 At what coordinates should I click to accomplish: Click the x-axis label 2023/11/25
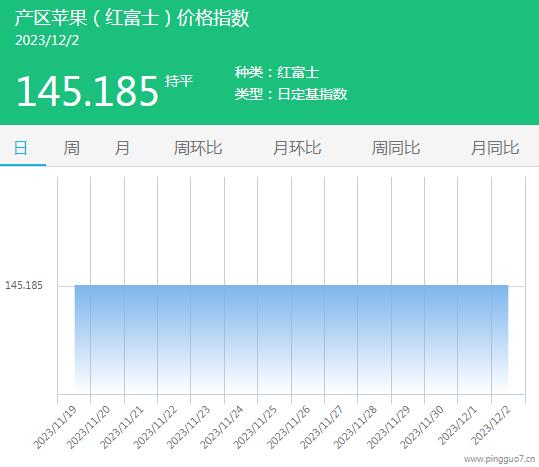click(255, 427)
